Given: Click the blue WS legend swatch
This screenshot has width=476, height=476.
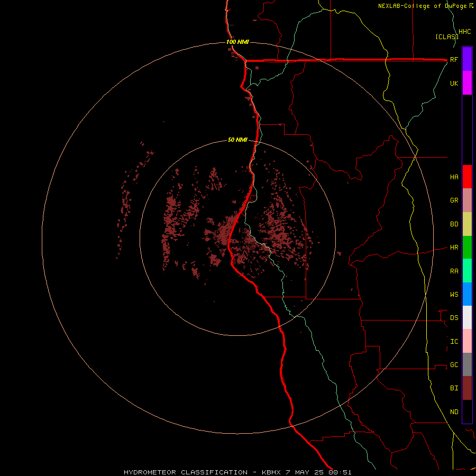Looking at the screenshot, I should (x=467, y=294).
